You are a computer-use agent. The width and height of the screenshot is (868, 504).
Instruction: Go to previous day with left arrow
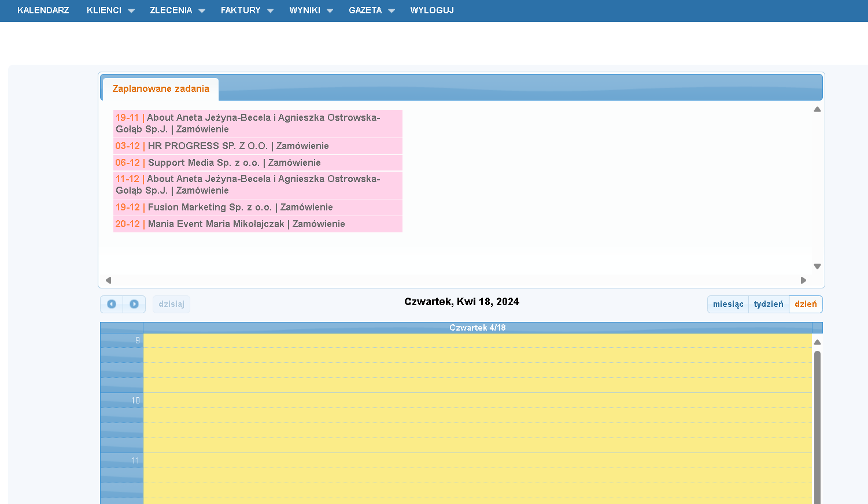coord(112,304)
